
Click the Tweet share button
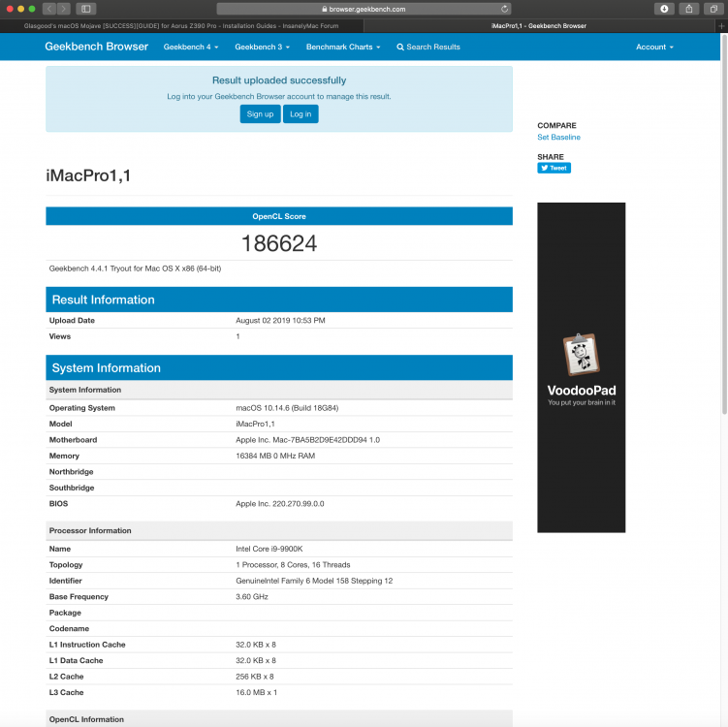click(554, 168)
